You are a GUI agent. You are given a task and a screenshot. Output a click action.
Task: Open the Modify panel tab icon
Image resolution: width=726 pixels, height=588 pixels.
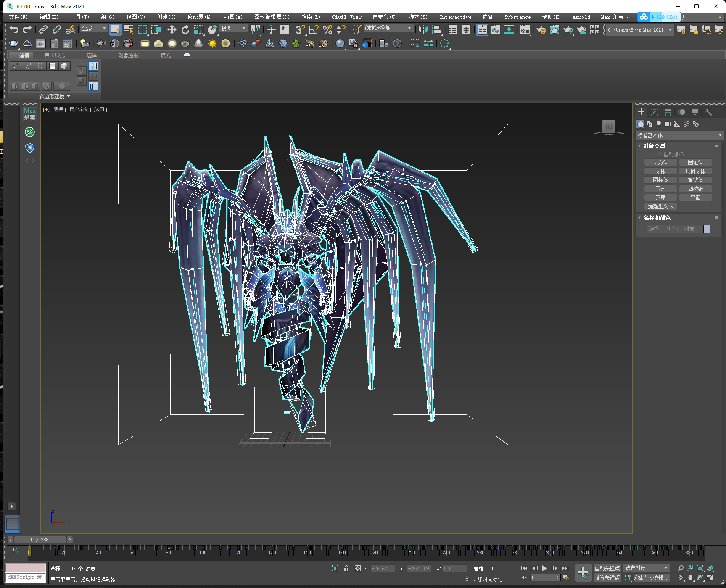point(655,112)
